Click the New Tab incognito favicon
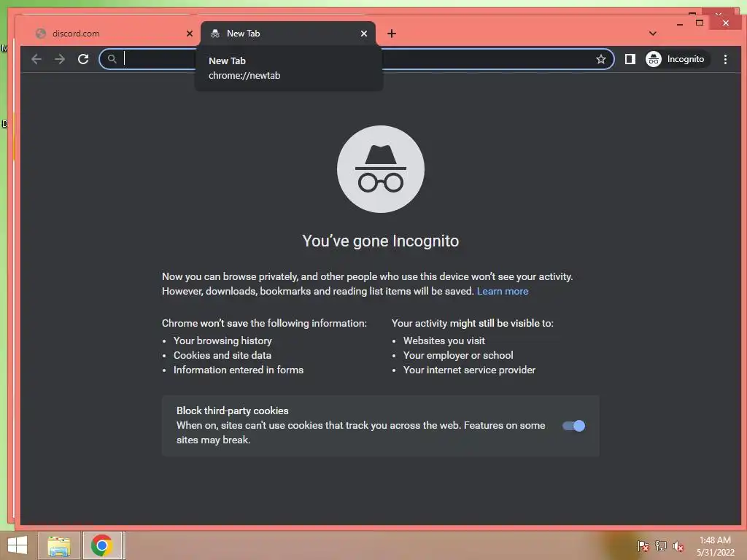 coord(215,34)
